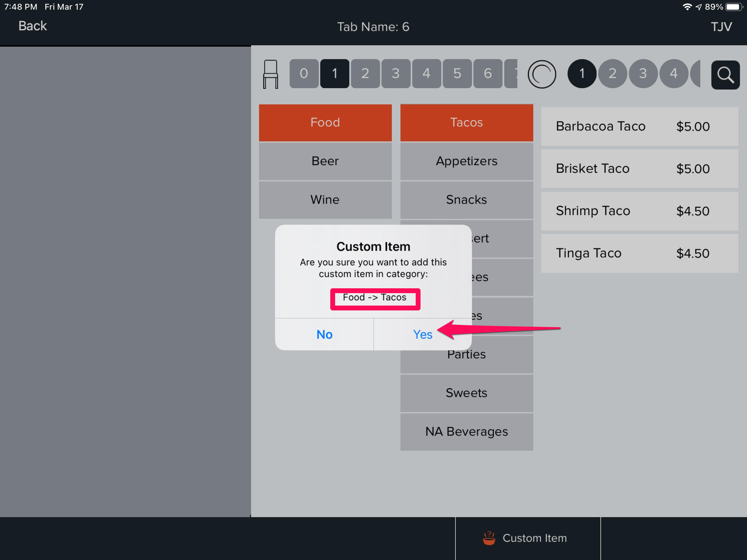Image resolution: width=747 pixels, height=560 pixels.
Task: Select seat number 5
Action: click(457, 74)
